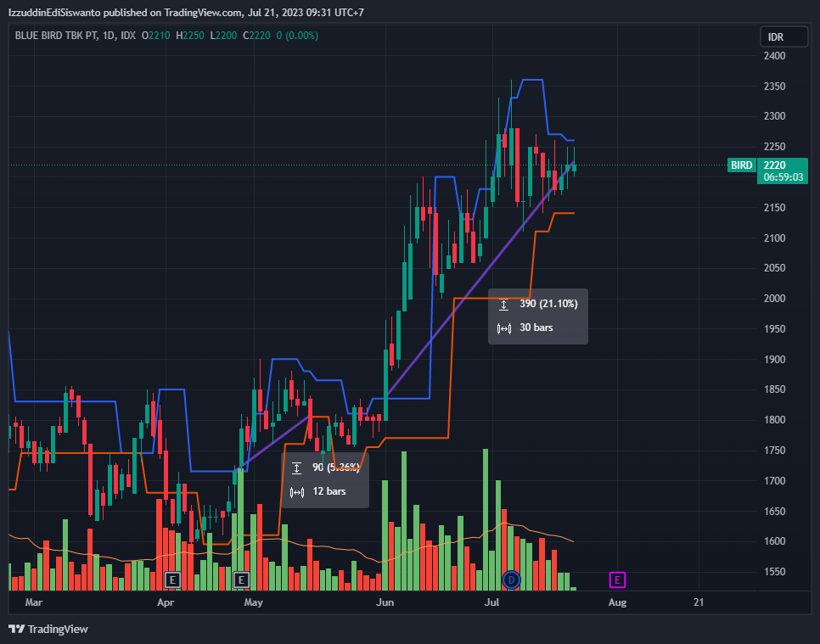Click the Aug date axis label
The height and width of the screenshot is (644, 820).
[617, 602]
